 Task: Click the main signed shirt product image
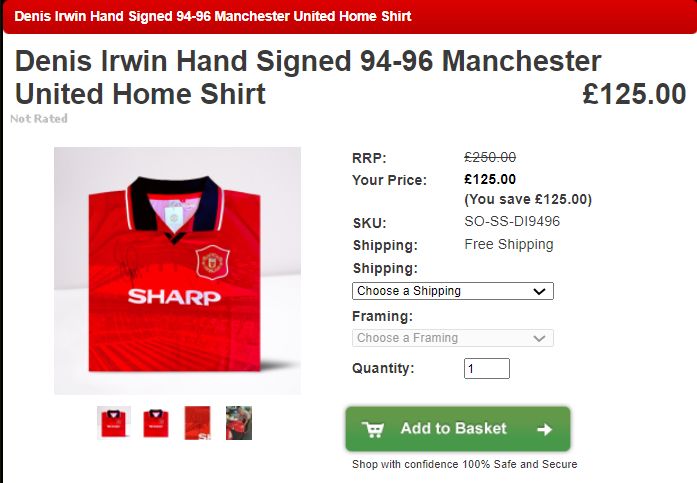coord(177,271)
